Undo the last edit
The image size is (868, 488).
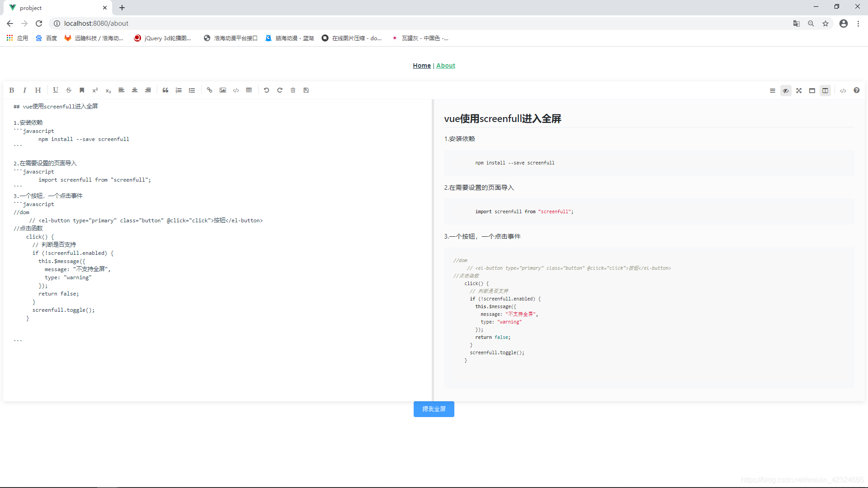tap(267, 90)
